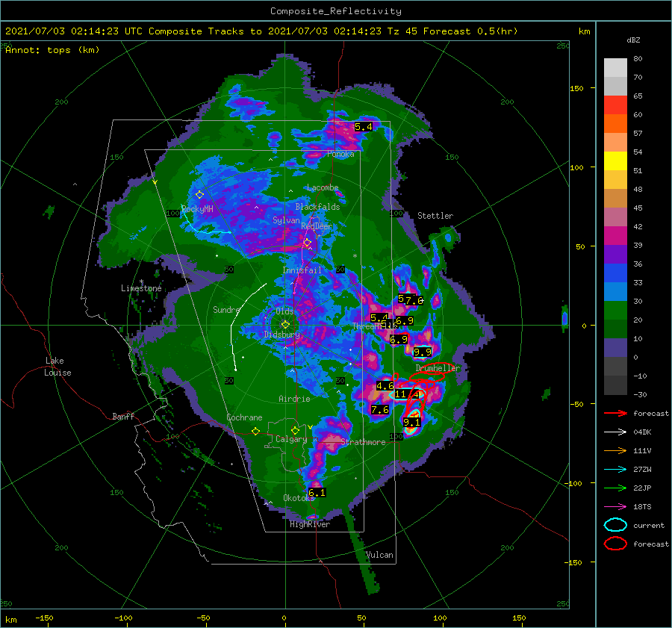
Task: Click the Calgary city label
Action: click(x=291, y=439)
